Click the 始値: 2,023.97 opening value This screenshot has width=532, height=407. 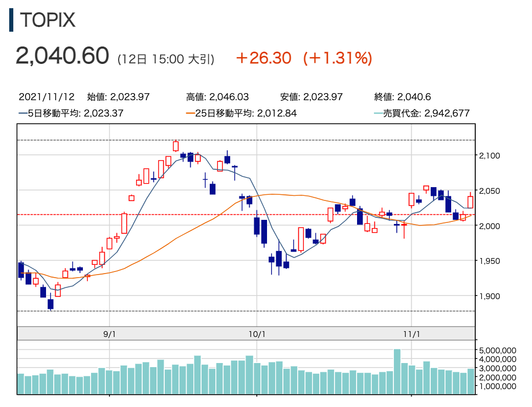118,97
